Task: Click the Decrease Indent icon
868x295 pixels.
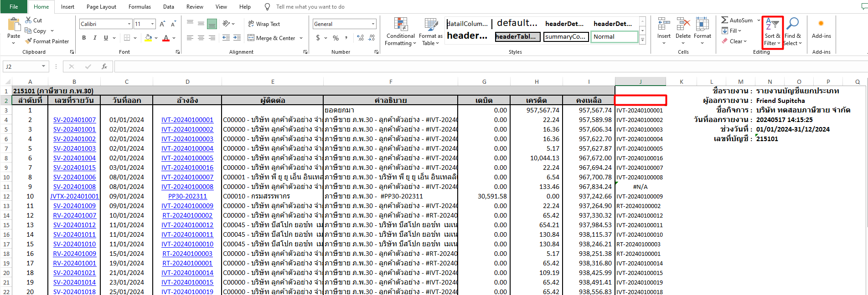Action: click(x=226, y=38)
